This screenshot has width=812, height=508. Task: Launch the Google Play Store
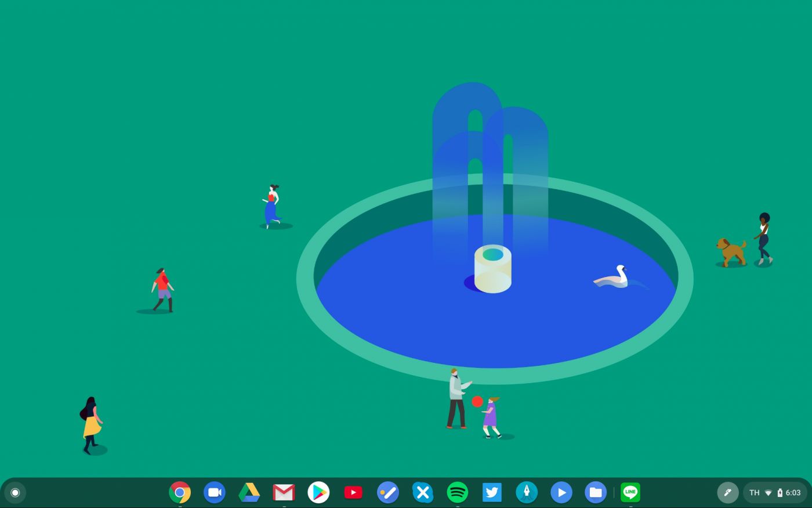[x=318, y=492]
